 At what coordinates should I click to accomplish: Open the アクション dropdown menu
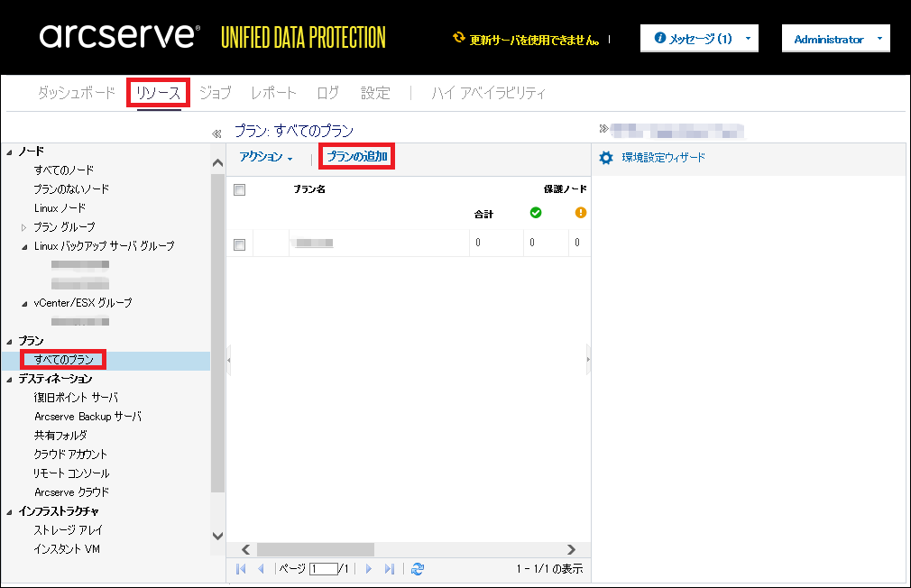point(266,157)
